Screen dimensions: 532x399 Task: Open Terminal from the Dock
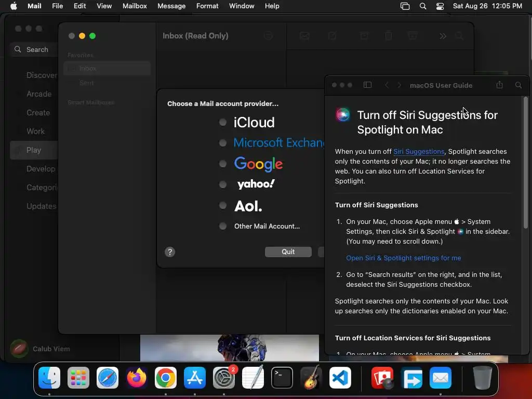tap(282, 378)
